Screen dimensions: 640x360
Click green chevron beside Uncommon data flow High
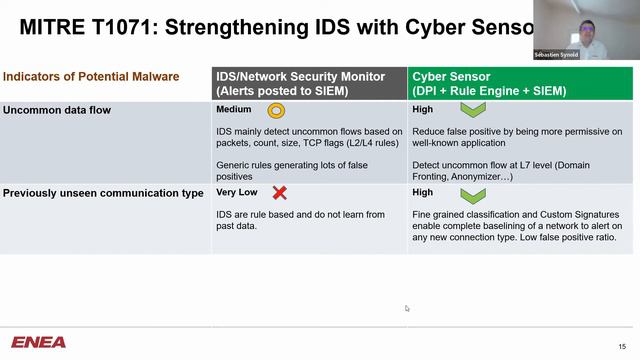coord(473,110)
